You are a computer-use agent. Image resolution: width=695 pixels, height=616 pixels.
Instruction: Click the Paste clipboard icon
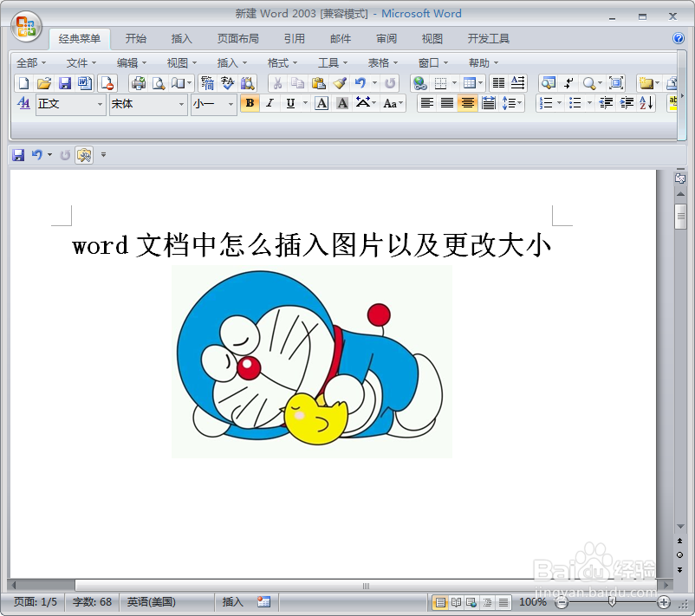pos(318,83)
